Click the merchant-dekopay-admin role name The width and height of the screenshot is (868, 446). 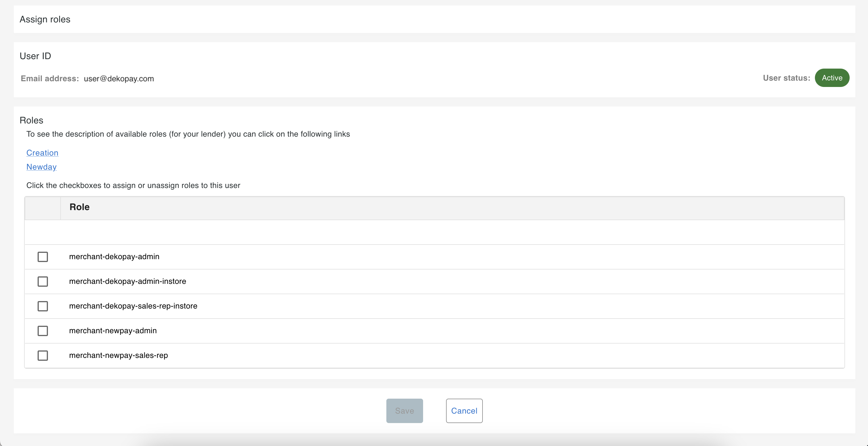tap(114, 257)
